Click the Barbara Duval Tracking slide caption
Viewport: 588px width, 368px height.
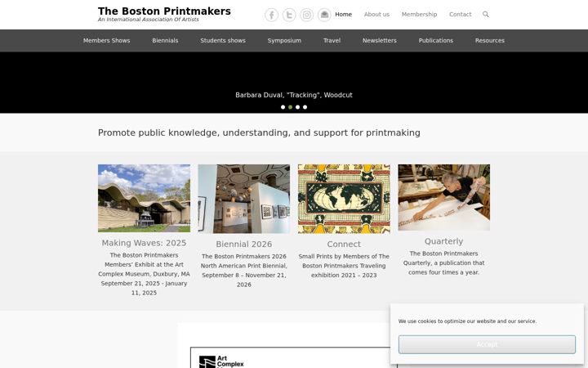coord(294,95)
